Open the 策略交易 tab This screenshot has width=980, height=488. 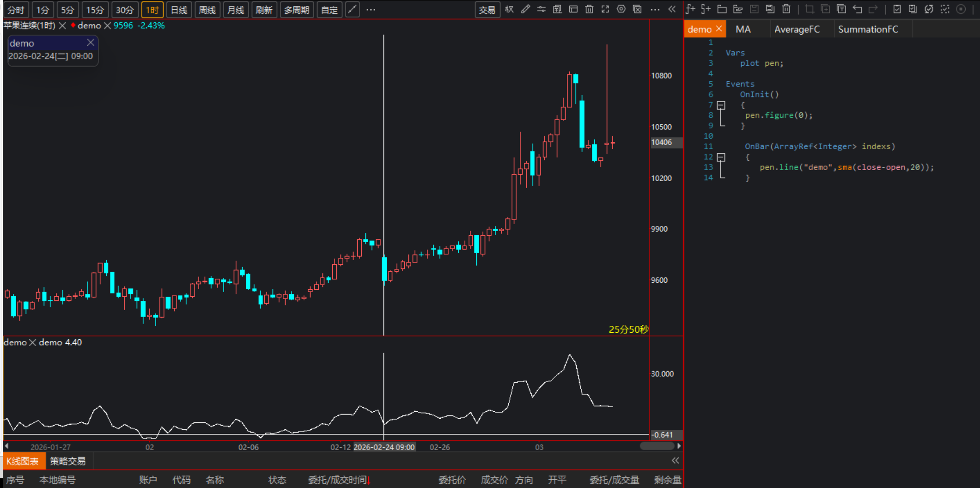68,461
